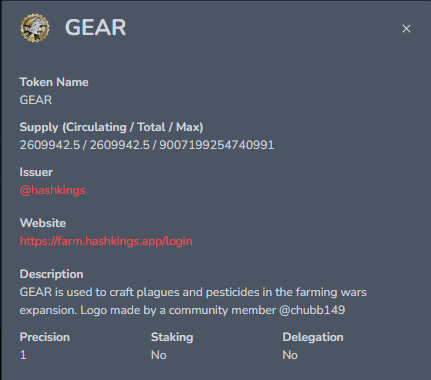Click the Precision label

tap(45, 337)
